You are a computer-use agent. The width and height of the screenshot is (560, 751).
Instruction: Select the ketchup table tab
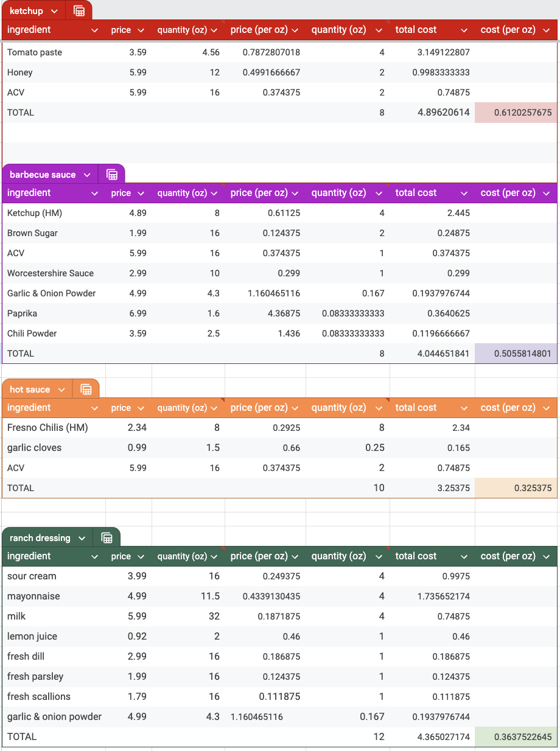[x=27, y=10]
